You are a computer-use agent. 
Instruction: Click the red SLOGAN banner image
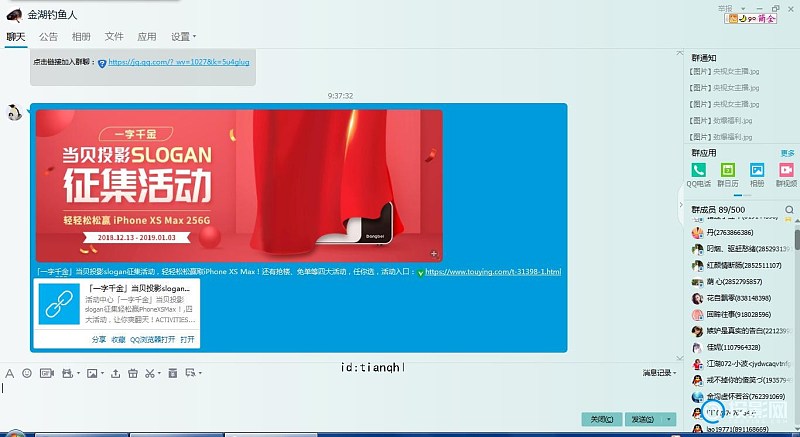click(239, 186)
